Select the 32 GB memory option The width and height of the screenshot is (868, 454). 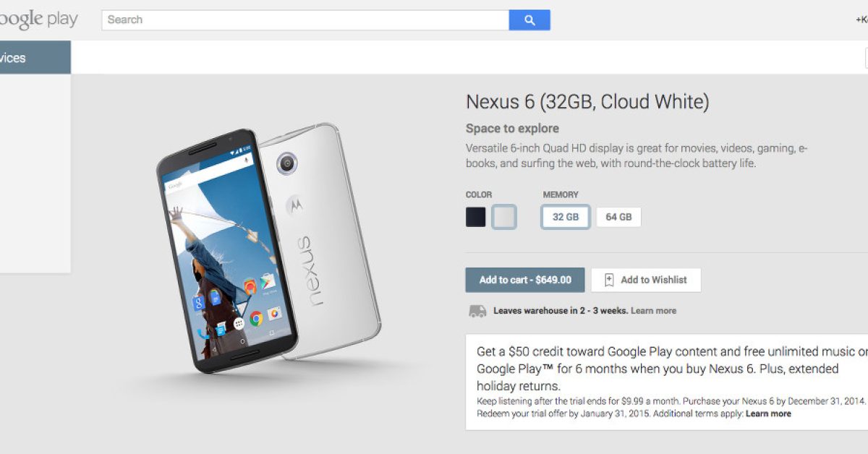click(x=566, y=217)
